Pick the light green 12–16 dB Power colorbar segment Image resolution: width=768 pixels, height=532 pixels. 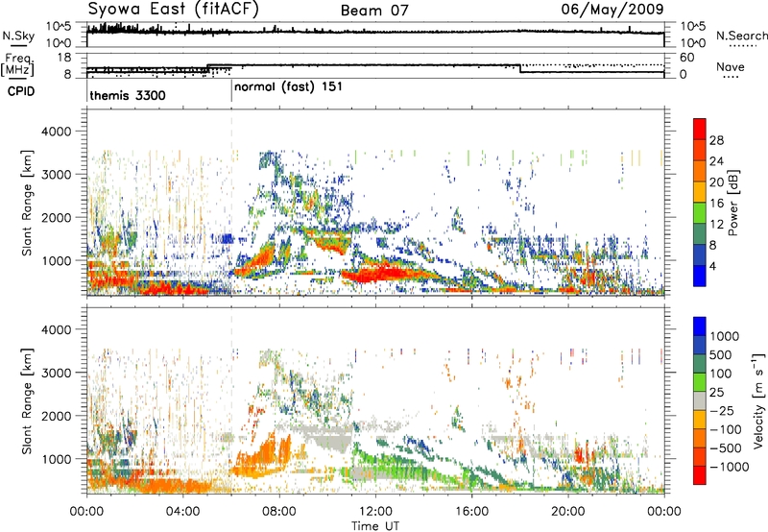click(700, 212)
